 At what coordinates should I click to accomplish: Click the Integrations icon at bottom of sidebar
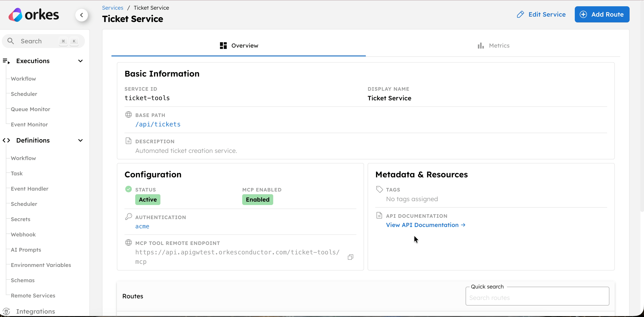point(7,311)
